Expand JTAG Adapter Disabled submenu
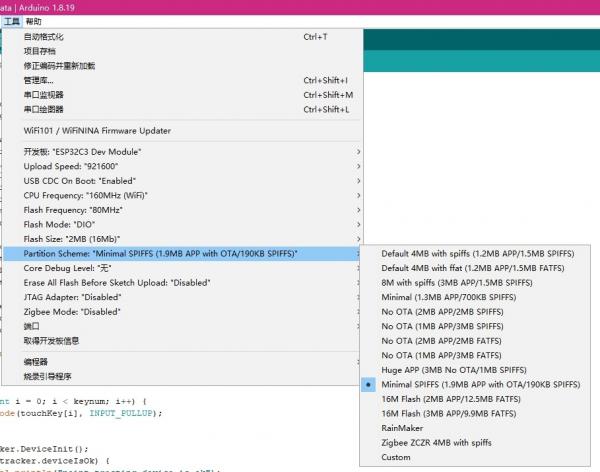The image size is (600, 472). [182, 297]
